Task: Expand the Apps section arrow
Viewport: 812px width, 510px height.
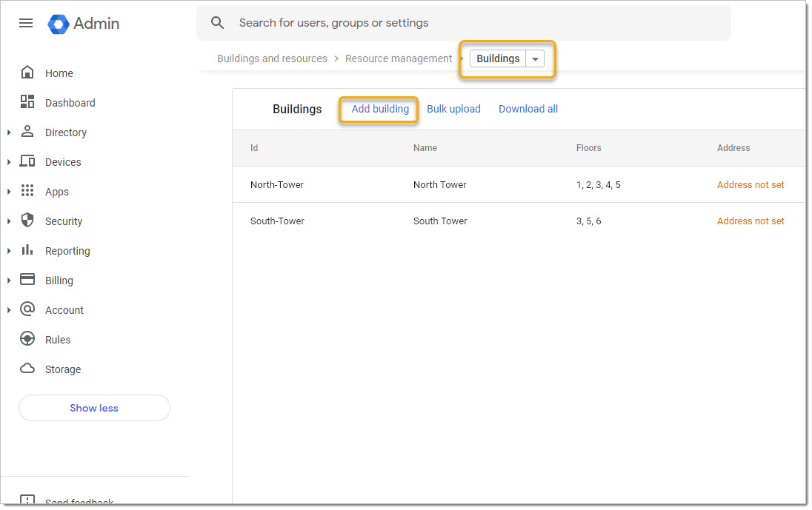Action: pyautogui.click(x=9, y=192)
